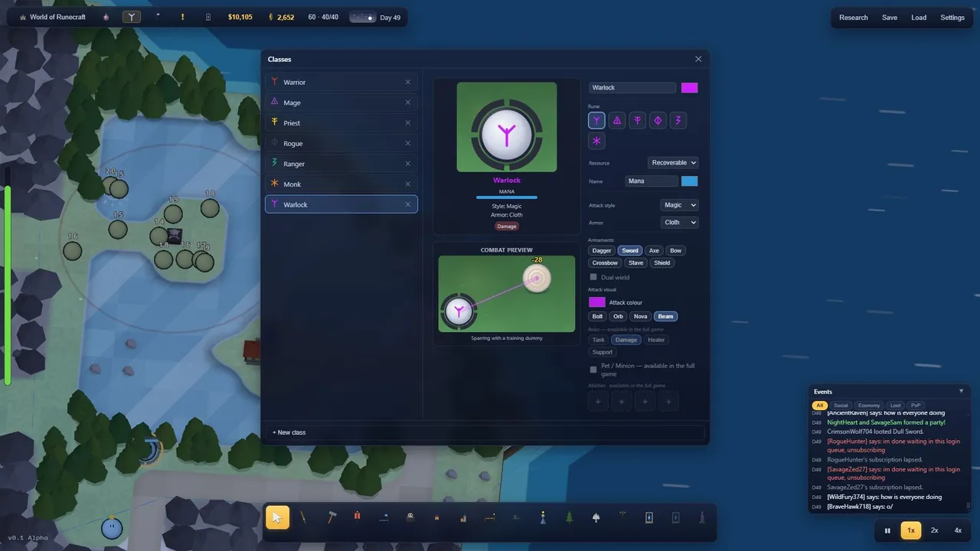Remove the Rogue class from list
Image resolution: width=980 pixels, height=551 pixels.
pyautogui.click(x=408, y=143)
